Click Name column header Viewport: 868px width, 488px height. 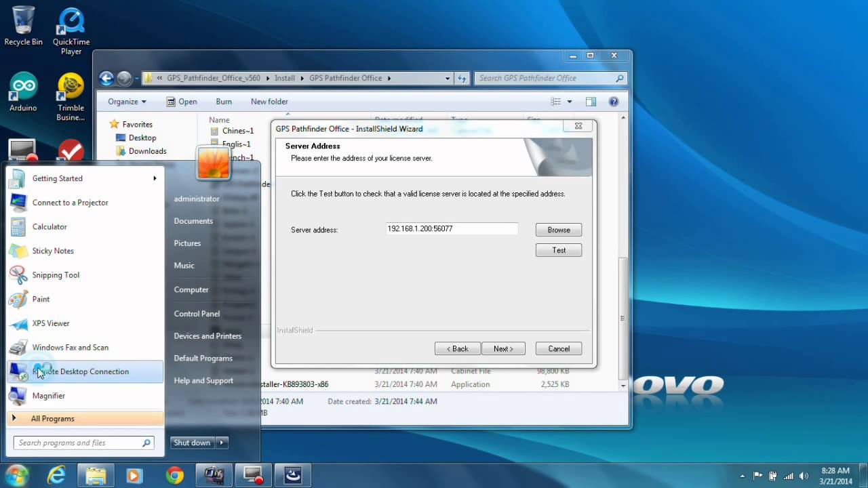(219, 120)
